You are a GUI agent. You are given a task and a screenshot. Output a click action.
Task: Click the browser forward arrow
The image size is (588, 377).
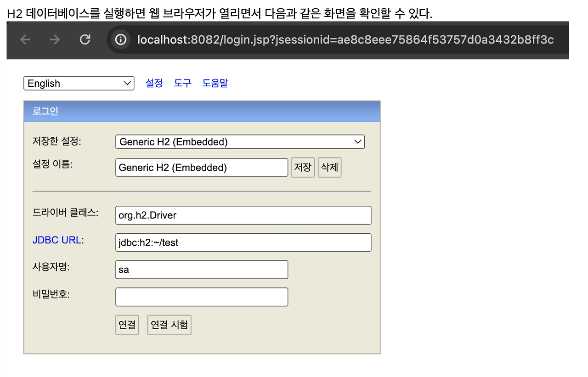pyautogui.click(x=55, y=40)
